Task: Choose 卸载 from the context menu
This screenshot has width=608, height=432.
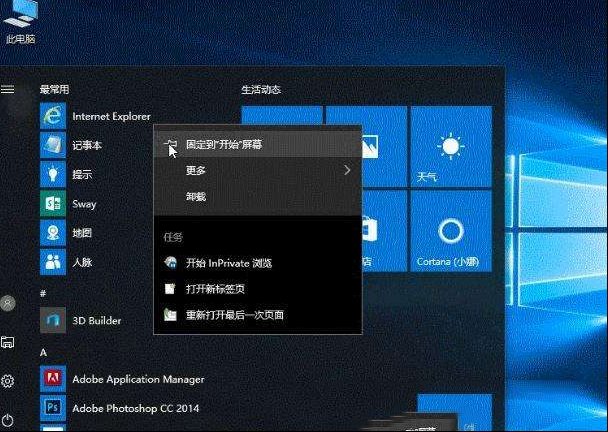Action: pyautogui.click(x=258, y=197)
